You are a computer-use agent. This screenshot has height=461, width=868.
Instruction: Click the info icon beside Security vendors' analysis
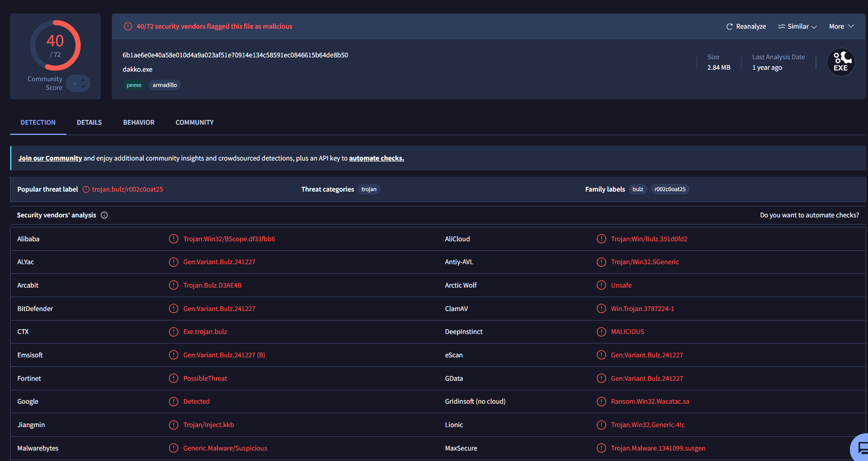[x=104, y=215]
